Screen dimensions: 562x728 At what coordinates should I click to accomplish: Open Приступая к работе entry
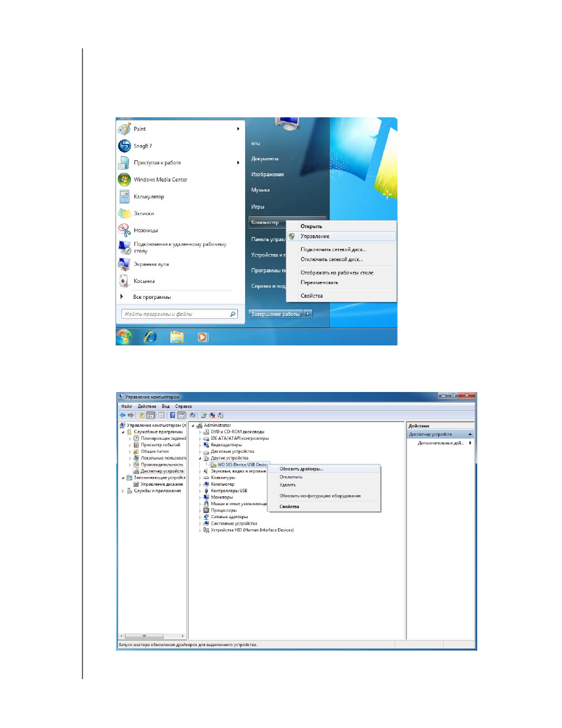pos(157,163)
